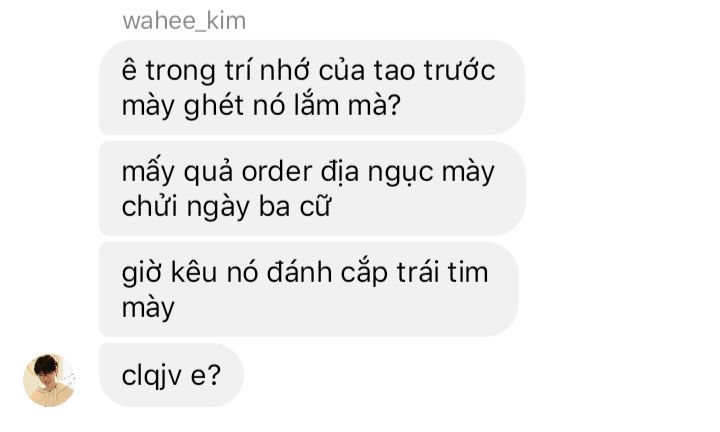Click the words "trái tim" in the third bubble
720x432 pixels.
pos(443,272)
